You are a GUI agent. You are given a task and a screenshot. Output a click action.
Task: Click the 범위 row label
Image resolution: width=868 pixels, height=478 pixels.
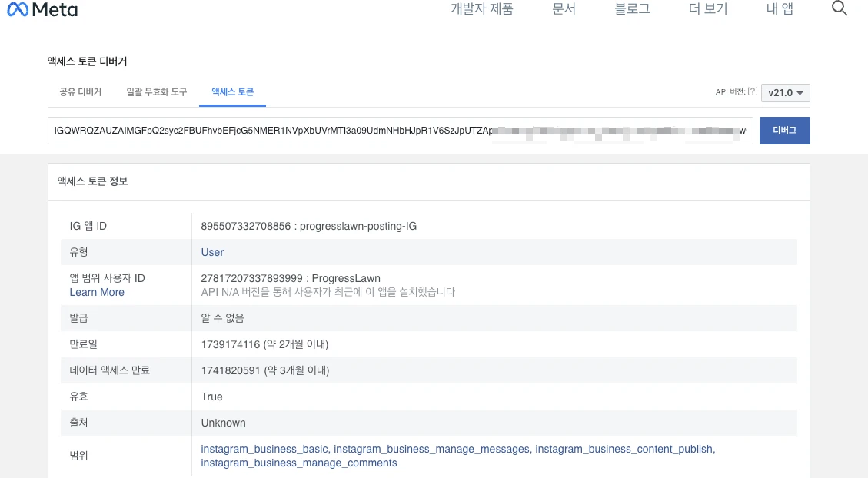(78, 456)
